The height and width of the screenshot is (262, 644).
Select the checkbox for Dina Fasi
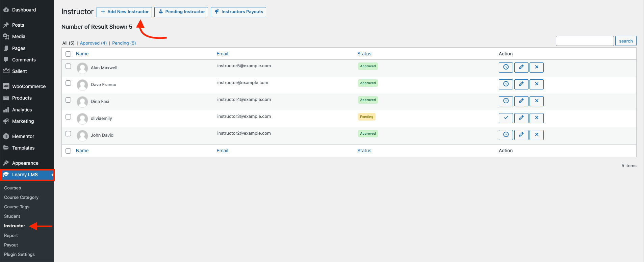point(68,100)
